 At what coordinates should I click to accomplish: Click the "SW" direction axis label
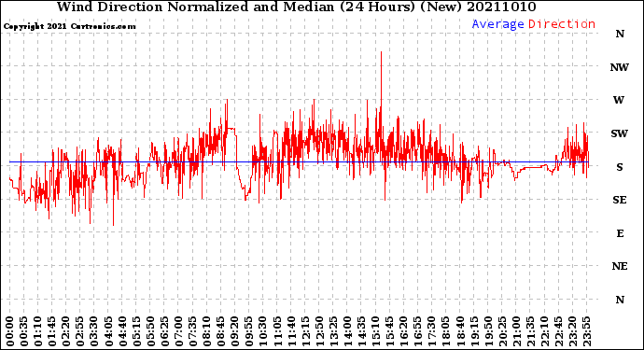[x=620, y=133]
